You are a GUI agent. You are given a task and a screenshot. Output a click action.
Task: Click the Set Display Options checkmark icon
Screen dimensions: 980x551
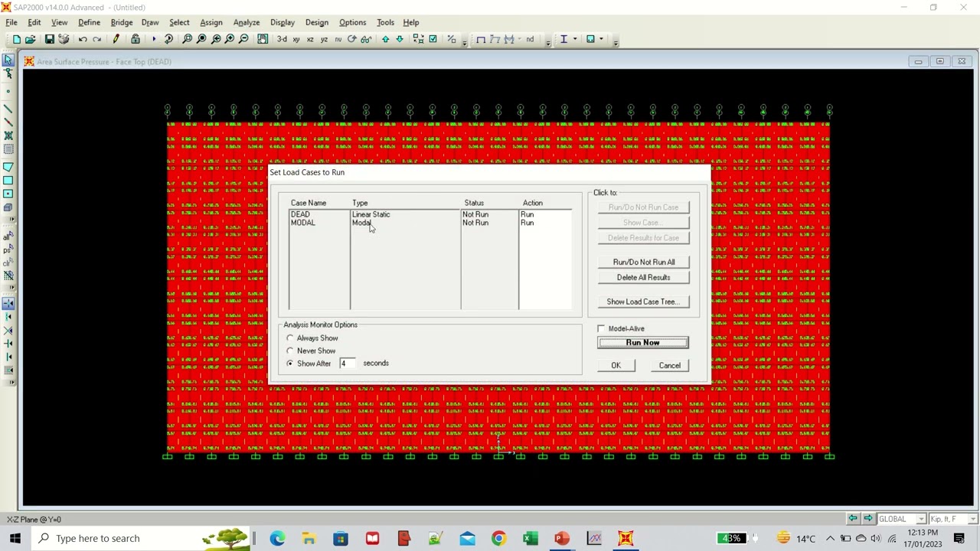pos(433,39)
